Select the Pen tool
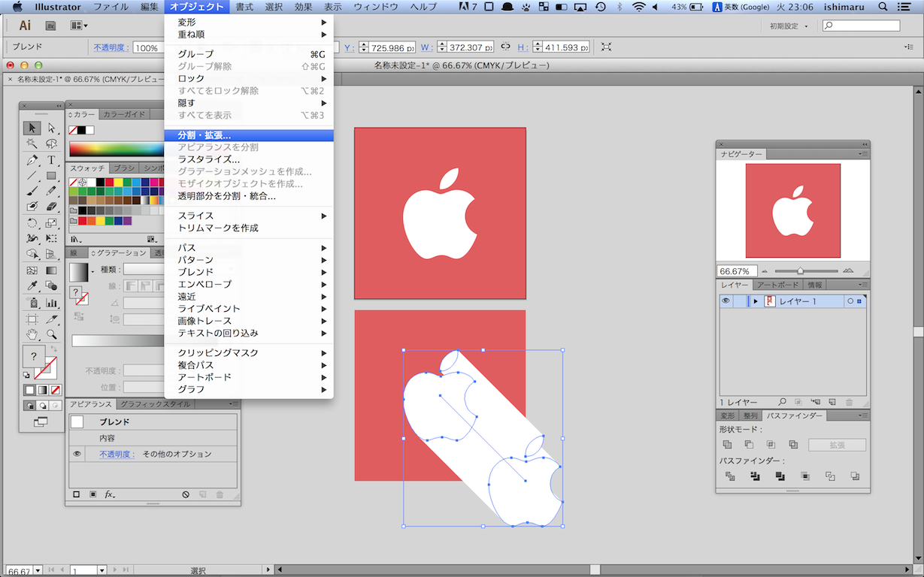 point(32,160)
